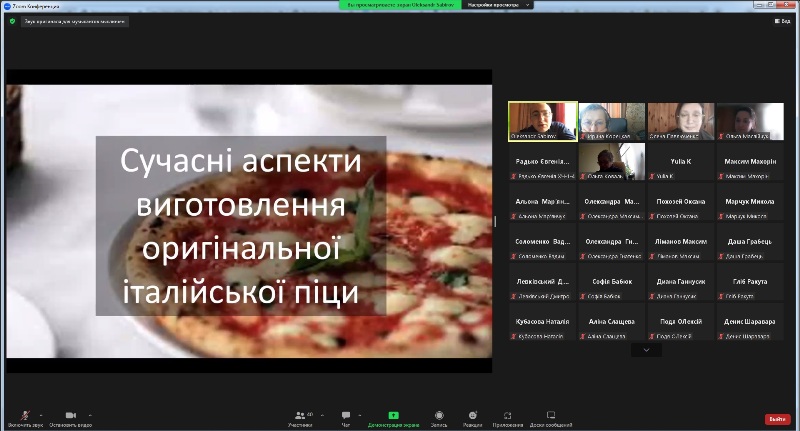Select Максим Макорін participant tile
This screenshot has height=431, width=800.
pyautogui.click(x=750, y=162)
